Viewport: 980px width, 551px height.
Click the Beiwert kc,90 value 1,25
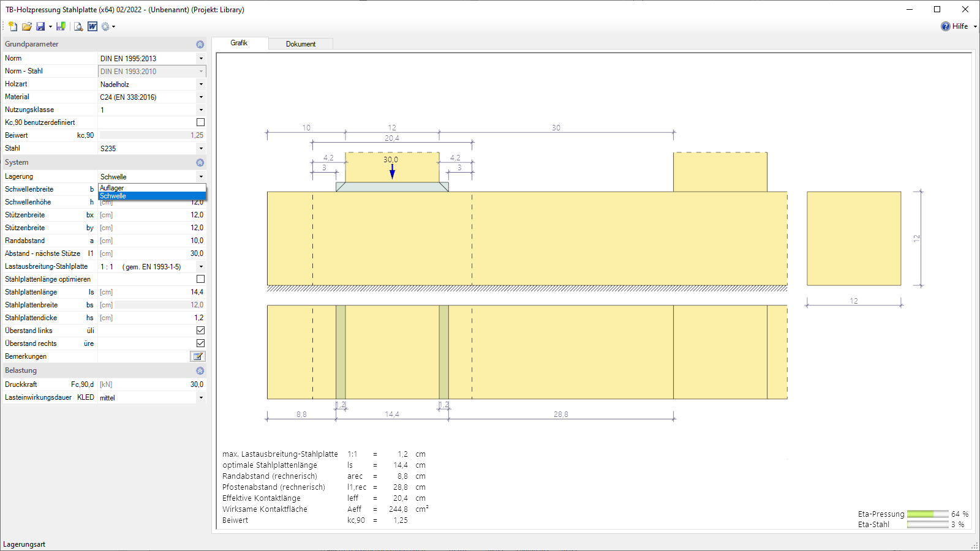tap(152, 135)
